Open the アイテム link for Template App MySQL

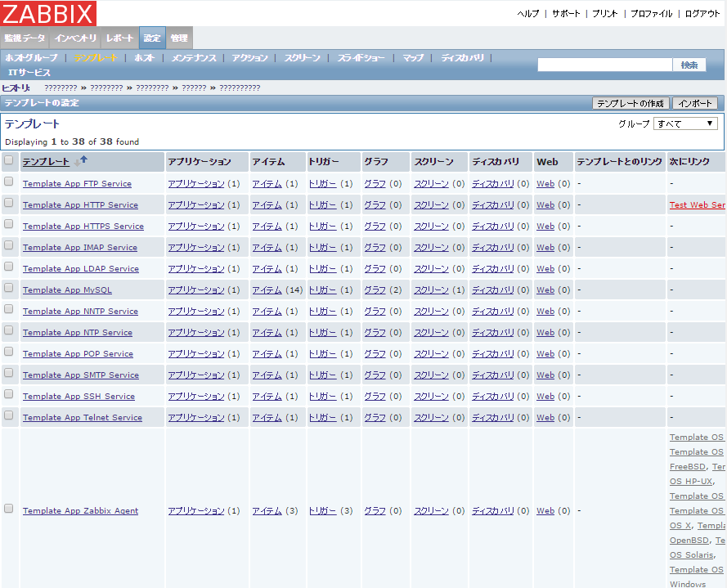[267, 290]
